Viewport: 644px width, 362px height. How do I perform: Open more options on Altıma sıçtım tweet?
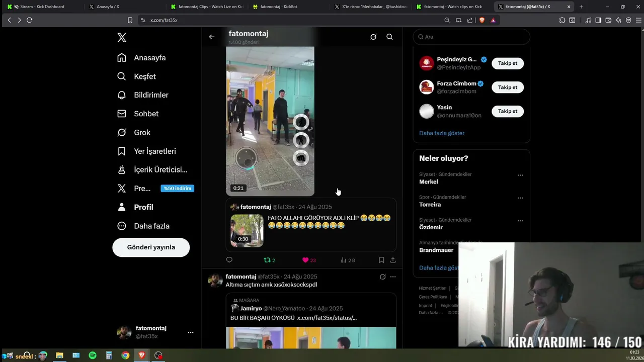pyautogui.click(x=393, y=277)
